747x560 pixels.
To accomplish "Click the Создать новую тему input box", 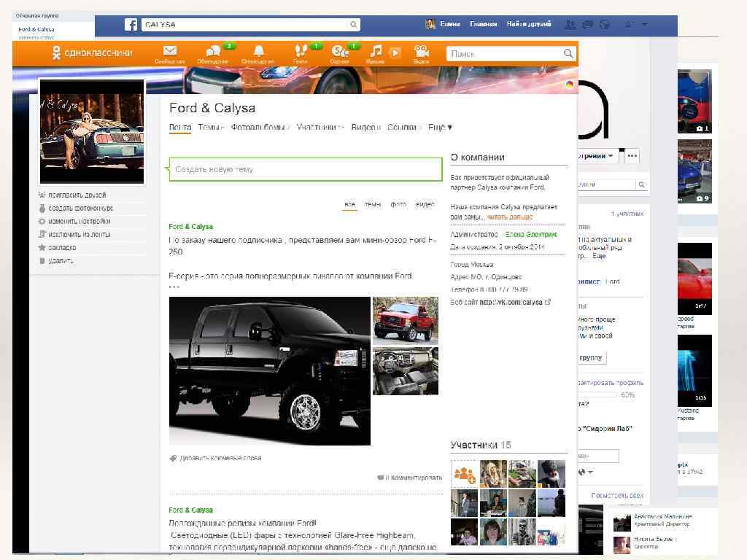I will (306, 169).
